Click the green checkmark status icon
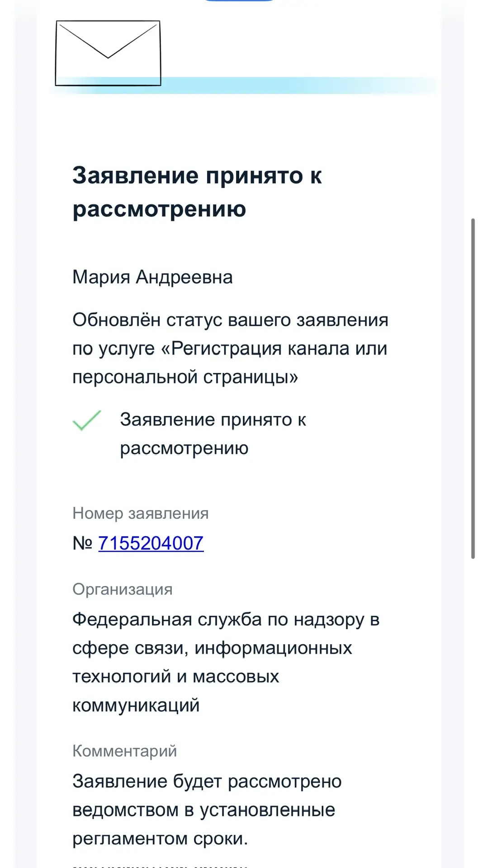The width and height of the screenshot is (478, 868). (87, 420)
